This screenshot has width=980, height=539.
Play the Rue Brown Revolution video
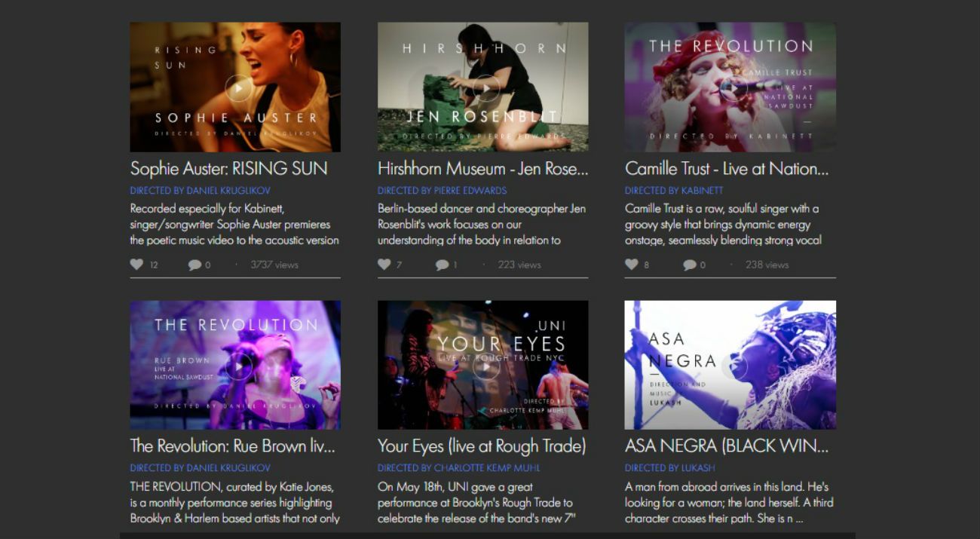tap(238, 367)
